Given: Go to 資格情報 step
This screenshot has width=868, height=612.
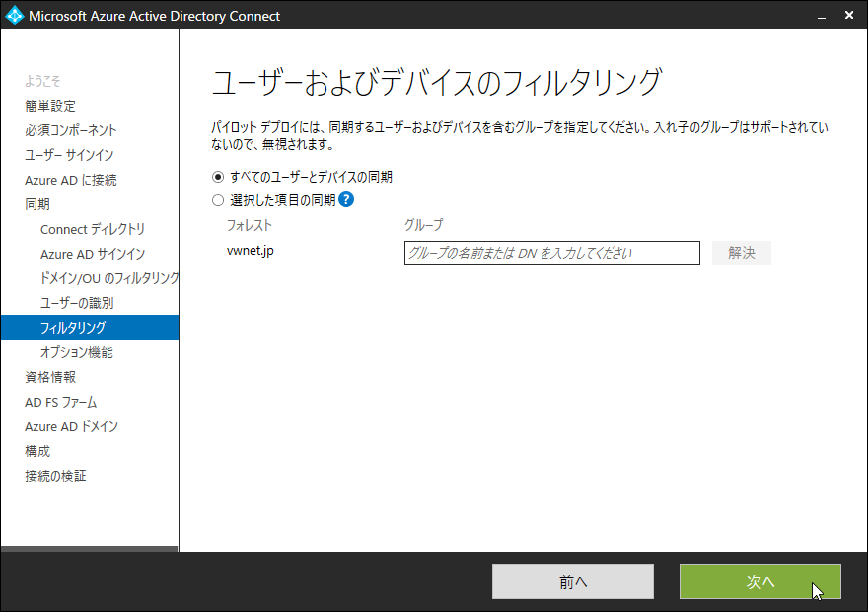Looking at the screenshot, I should coord(50,377).
